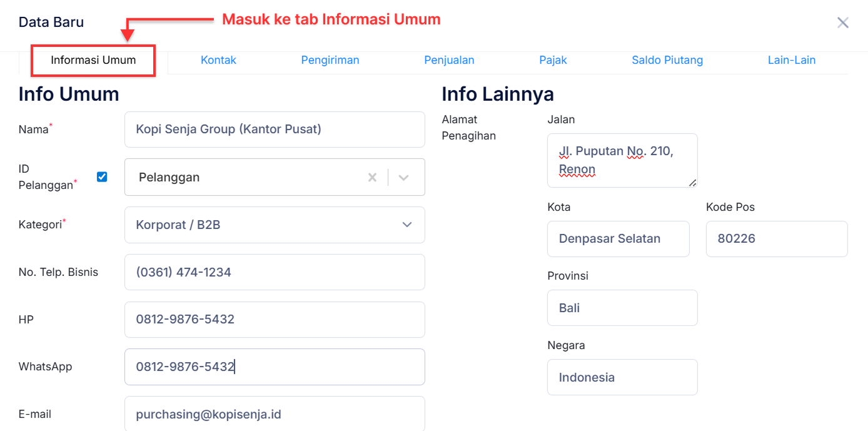Click the E-mail address field
The width and height of the screenshot is (868, 431).
tap(275, 414)
